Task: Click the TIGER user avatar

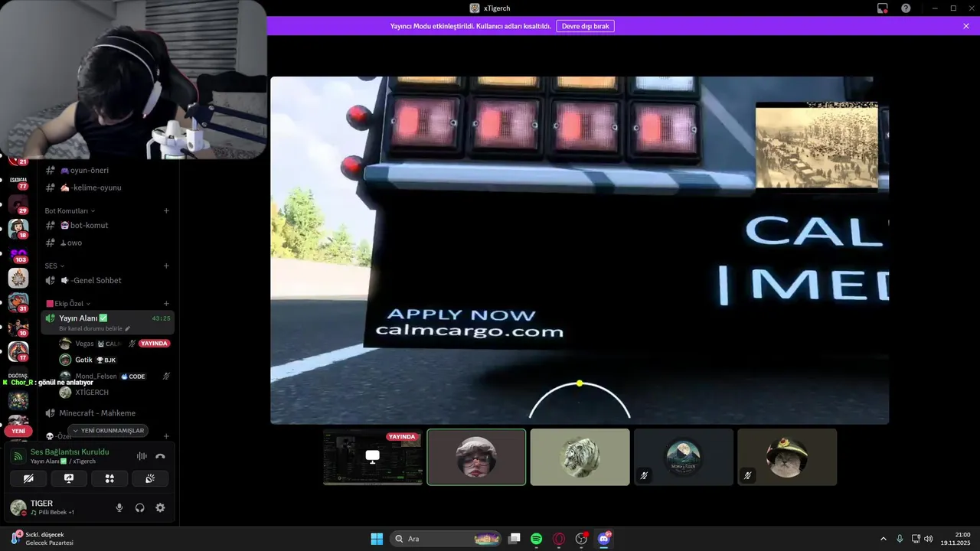Action: (x=18, y=507)
